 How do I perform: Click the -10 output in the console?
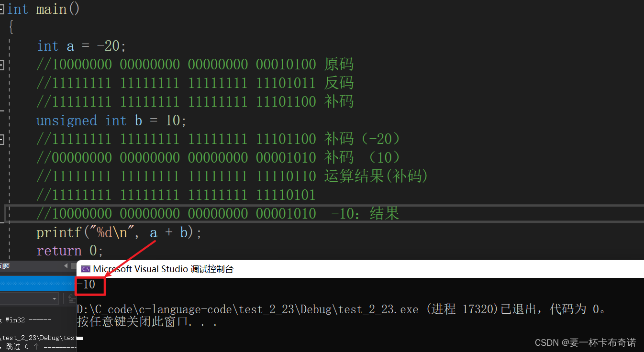point(87,285)
